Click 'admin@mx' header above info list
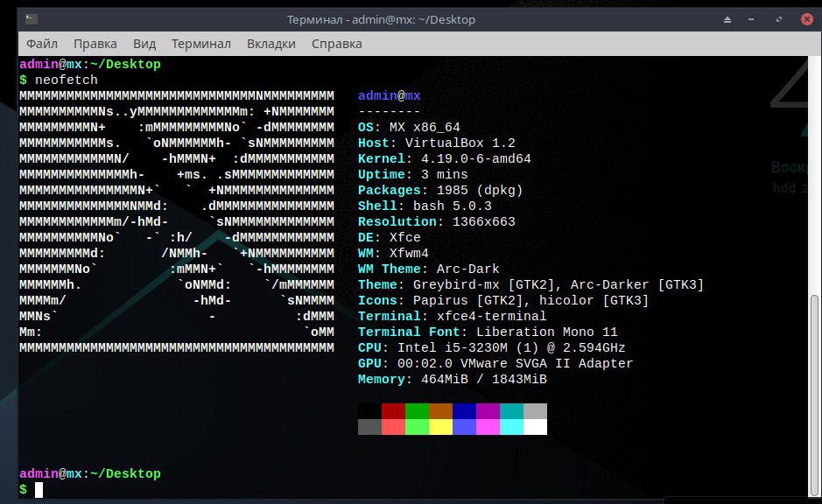 click(x=390, y=96)
